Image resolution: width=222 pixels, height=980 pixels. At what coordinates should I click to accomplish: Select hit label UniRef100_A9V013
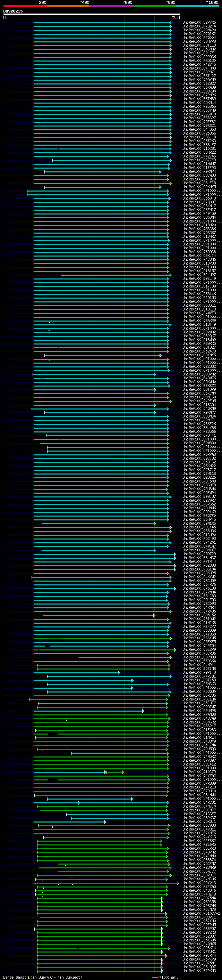click(x=199, y=883)
